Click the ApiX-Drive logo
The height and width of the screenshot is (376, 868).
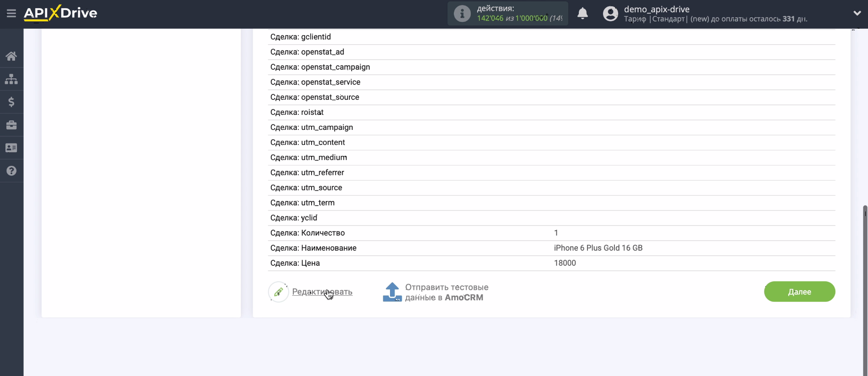click(60, 13)
